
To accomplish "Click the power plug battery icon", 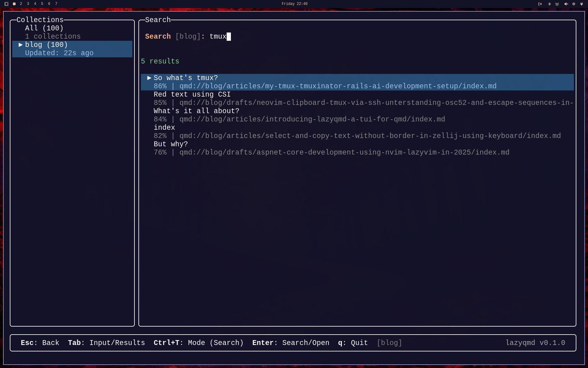I will point(582,4).
